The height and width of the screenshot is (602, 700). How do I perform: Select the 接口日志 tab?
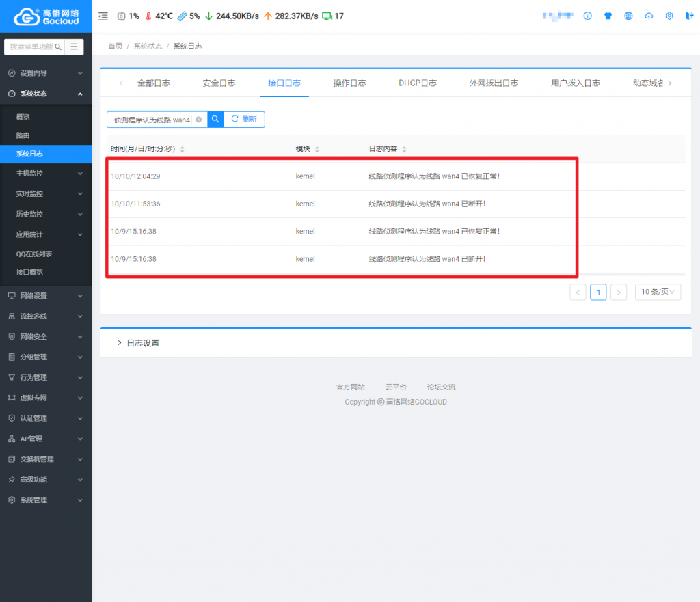coord(284,83)
